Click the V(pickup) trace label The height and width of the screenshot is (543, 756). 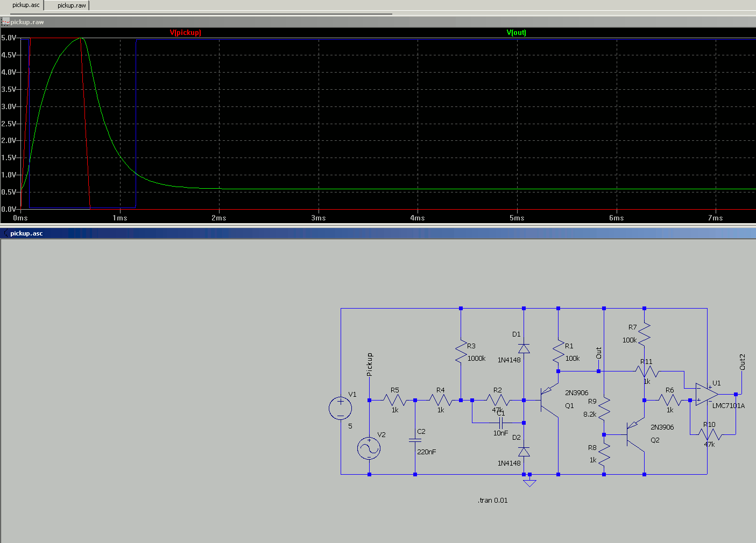coord(186,33)
